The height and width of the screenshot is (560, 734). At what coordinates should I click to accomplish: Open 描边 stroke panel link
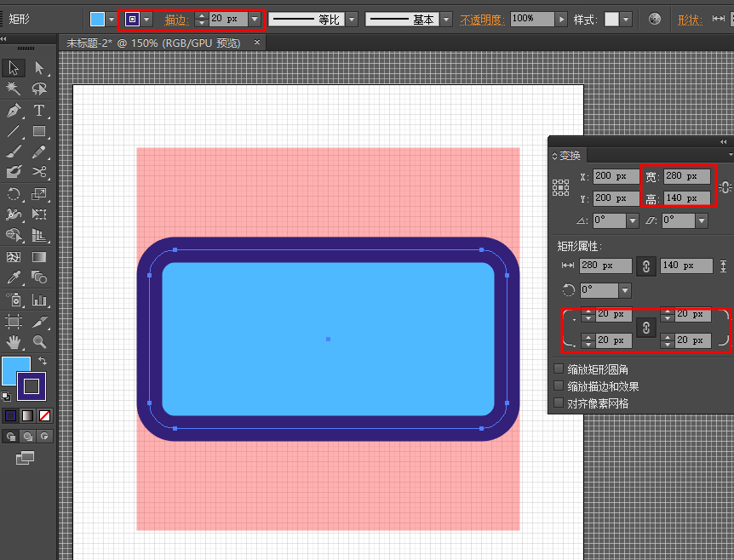176,20
